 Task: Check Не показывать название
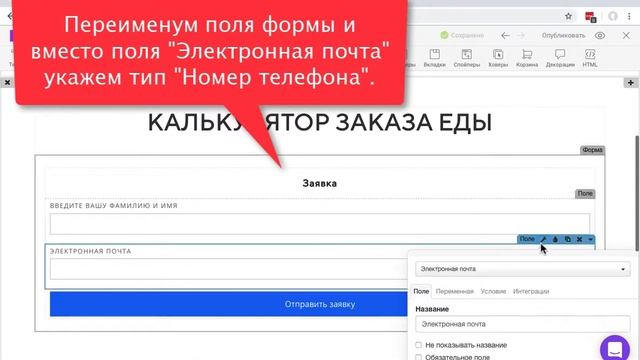tap(418, 345)
